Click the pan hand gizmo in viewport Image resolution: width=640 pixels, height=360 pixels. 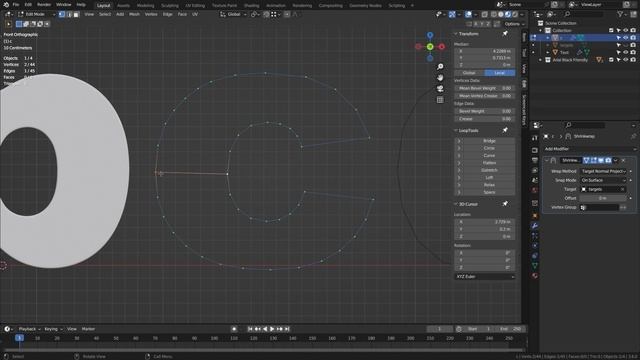[x=440, y=78]
